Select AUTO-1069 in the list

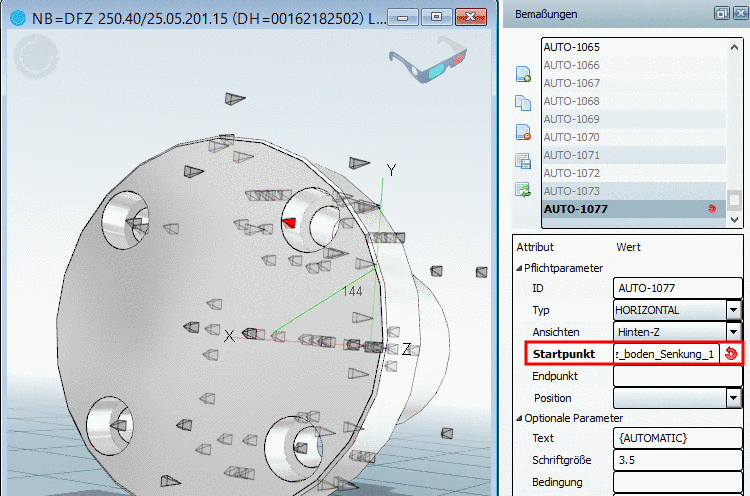[x=634, y=119]
